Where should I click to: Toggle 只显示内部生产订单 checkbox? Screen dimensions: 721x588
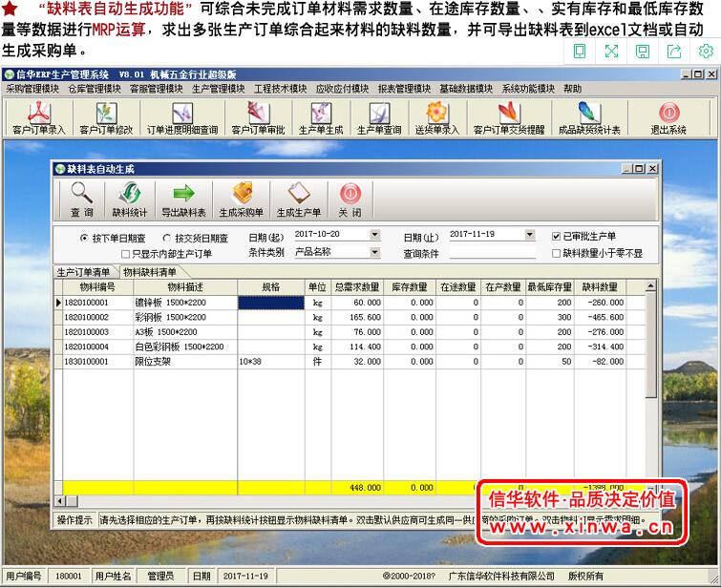126,254
